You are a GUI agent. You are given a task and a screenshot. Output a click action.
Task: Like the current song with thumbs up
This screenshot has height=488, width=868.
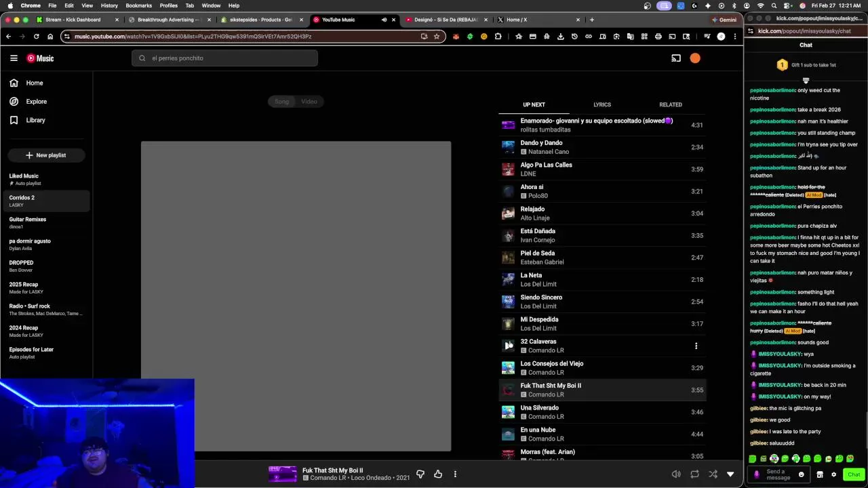(x=438, y=474)
